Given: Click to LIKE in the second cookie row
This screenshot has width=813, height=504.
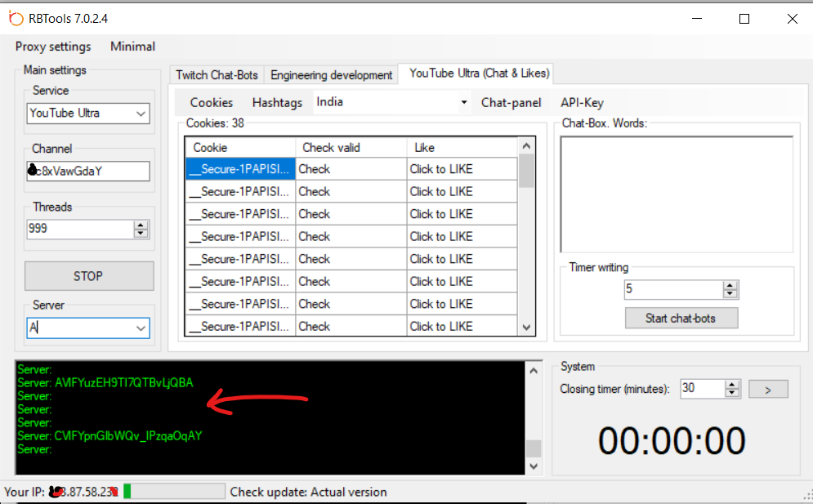Looking at the screenshot, I should [441, 192].
